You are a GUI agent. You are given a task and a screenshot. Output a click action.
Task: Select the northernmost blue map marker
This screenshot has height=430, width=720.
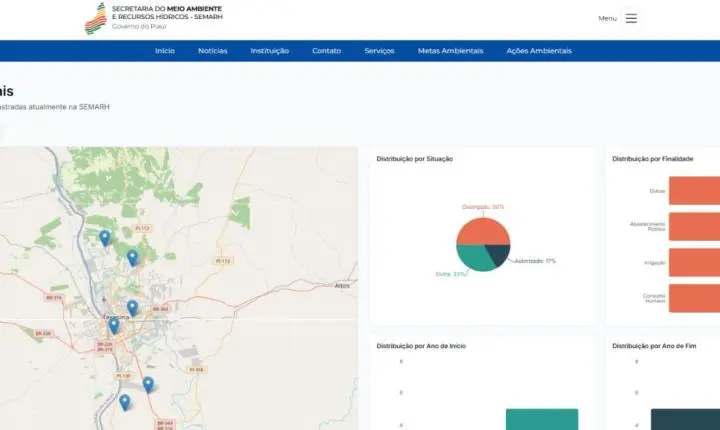click(x=105, y=238)
